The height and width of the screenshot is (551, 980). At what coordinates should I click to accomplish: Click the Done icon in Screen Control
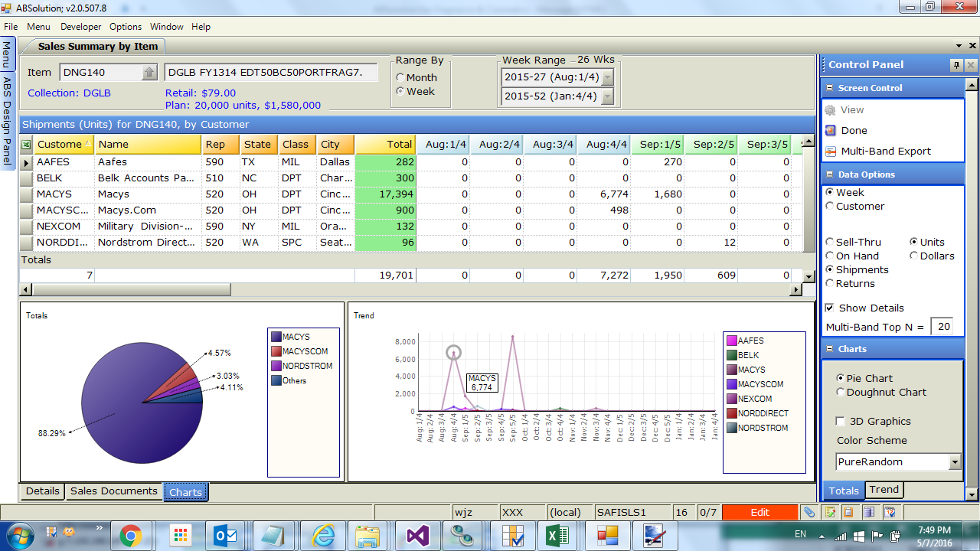click(x=831, y=130)
